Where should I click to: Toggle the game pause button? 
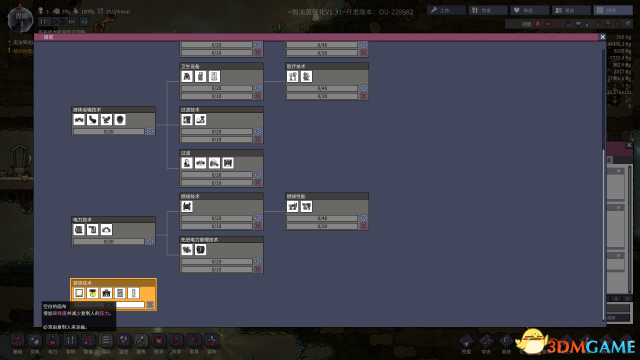click(x=43, y=21)
